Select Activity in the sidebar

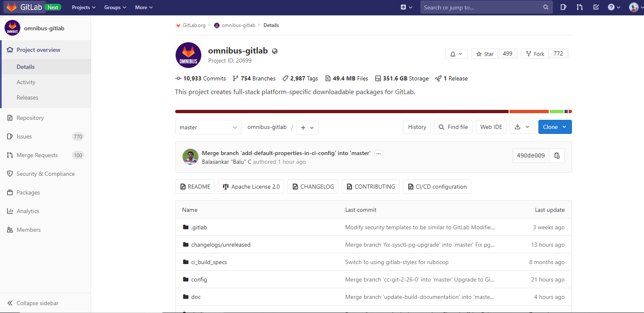pos(26,82)
